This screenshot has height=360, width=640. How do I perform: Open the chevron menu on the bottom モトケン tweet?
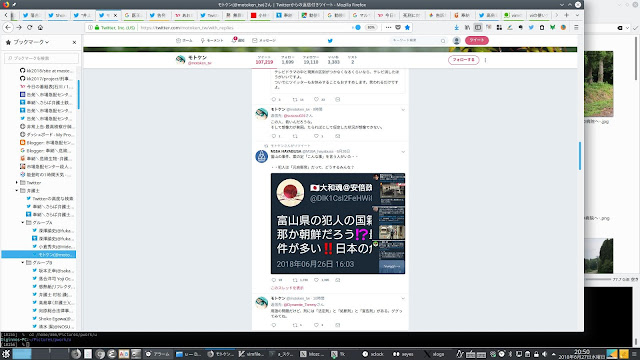click(403, 299)
